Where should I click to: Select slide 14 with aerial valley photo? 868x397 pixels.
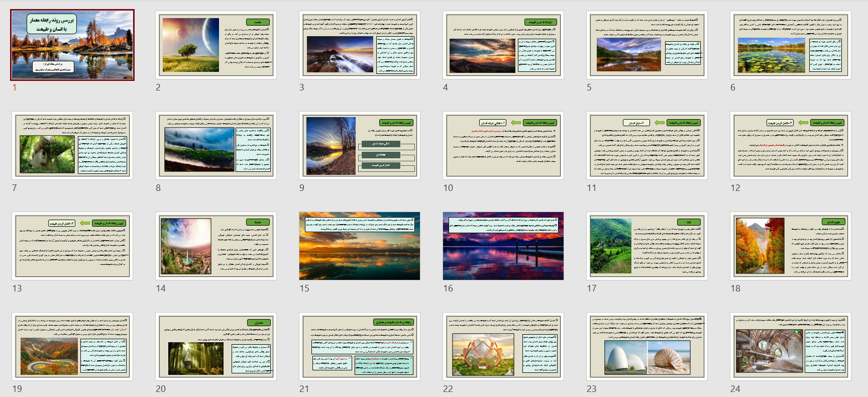(216, 246)
